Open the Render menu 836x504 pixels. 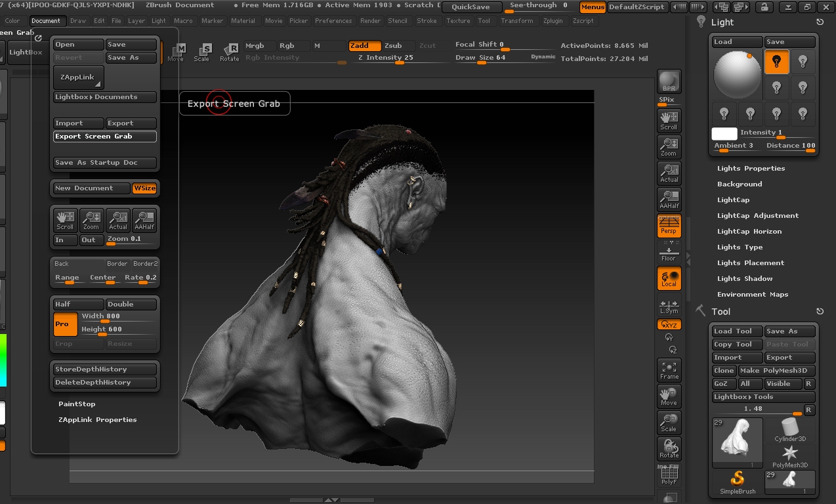[x=370, y=21]
